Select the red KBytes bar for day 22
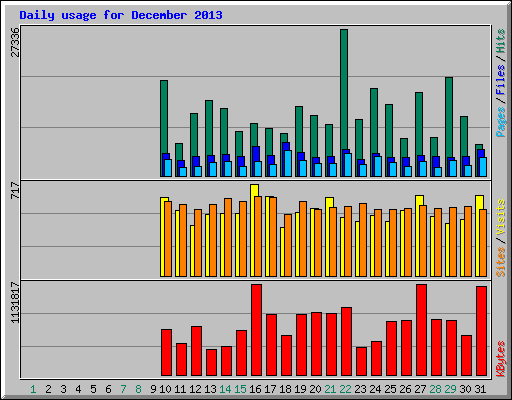The height and width of the screenshot is (400, 512). click(x=346, y=342)
